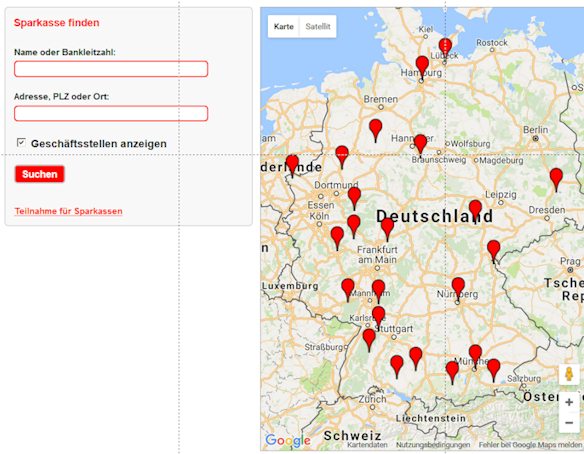Click the map pin east of Dortmund
Image resolution: width=584 pixels, height=454 pixels.
pos(354,196)
